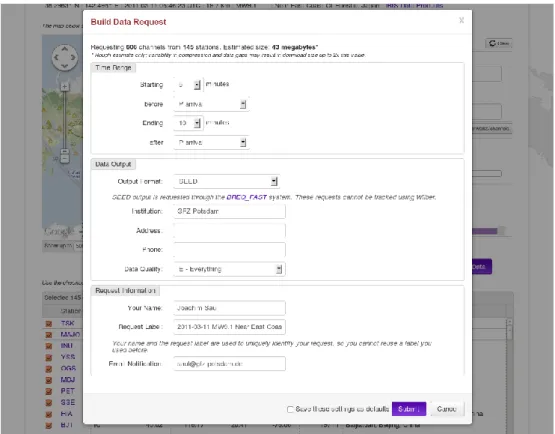Click the Request Label field
Viewport: 555px width, 434px height.
click(229, 327)
